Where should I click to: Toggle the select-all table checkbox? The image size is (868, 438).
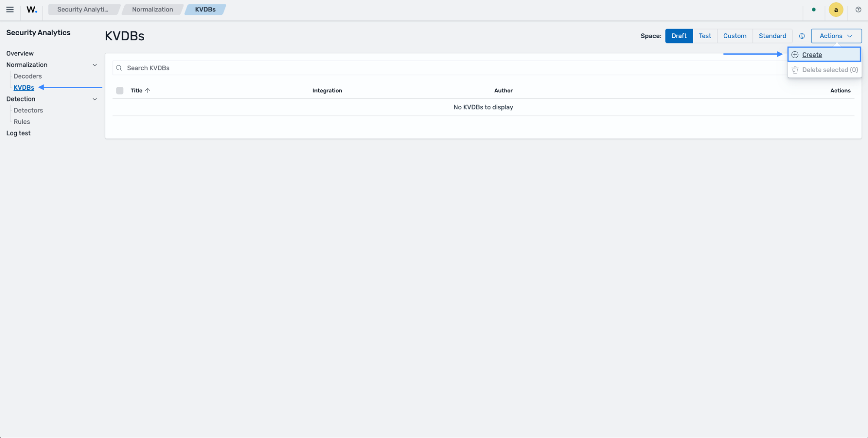[x=120, y=91]
